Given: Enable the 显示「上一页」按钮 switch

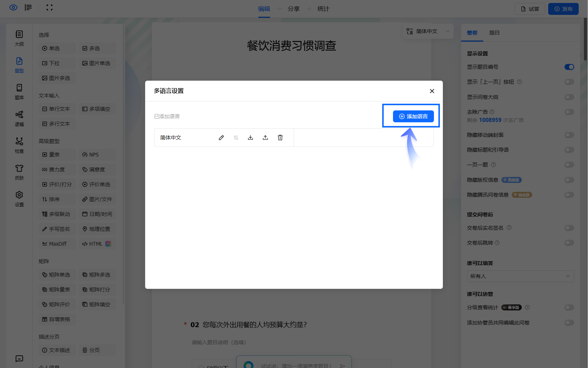Looking at the screenshot, I should [569, 82].
